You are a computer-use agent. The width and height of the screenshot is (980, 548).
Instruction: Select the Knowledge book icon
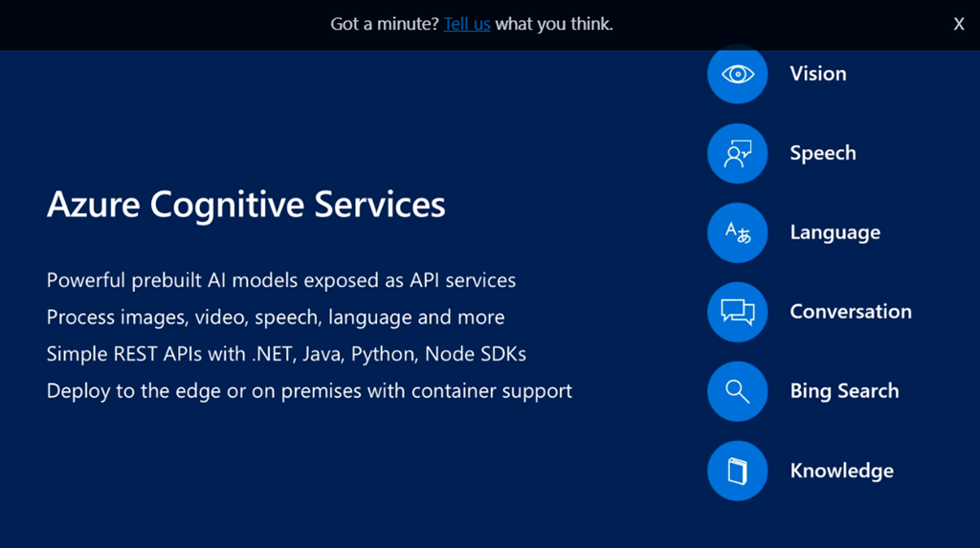click(x=737, y=471)
